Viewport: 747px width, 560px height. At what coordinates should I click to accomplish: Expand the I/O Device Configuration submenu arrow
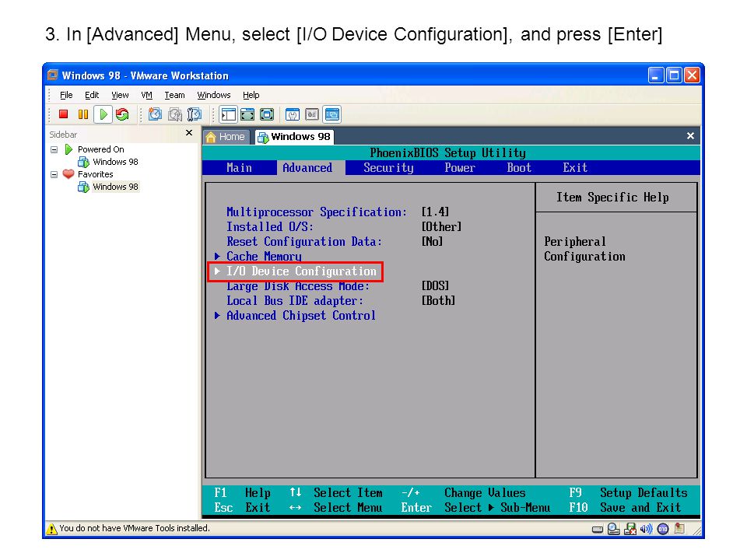click(217, 271)
